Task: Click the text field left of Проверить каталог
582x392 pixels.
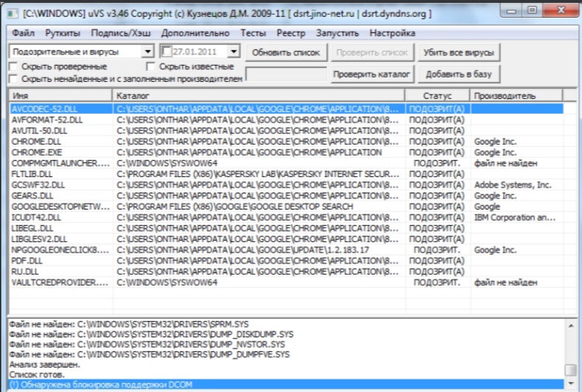Action: [286, 74]
